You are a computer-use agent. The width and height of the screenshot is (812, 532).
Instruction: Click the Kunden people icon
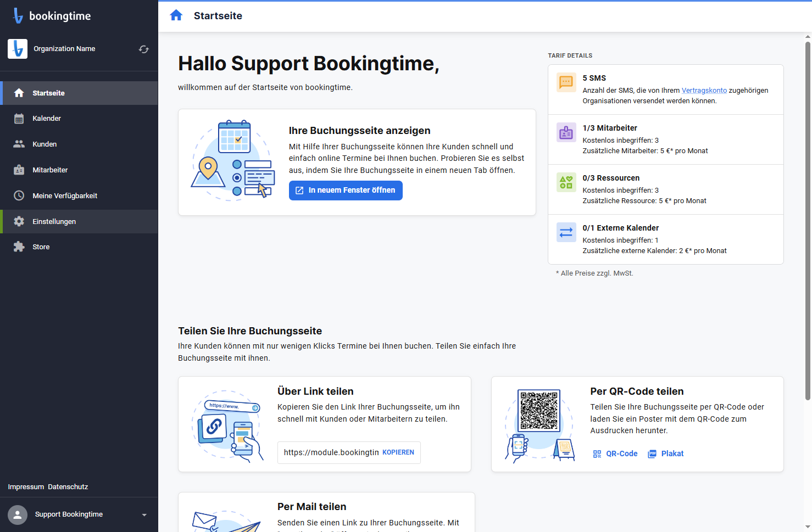(19, 144)
